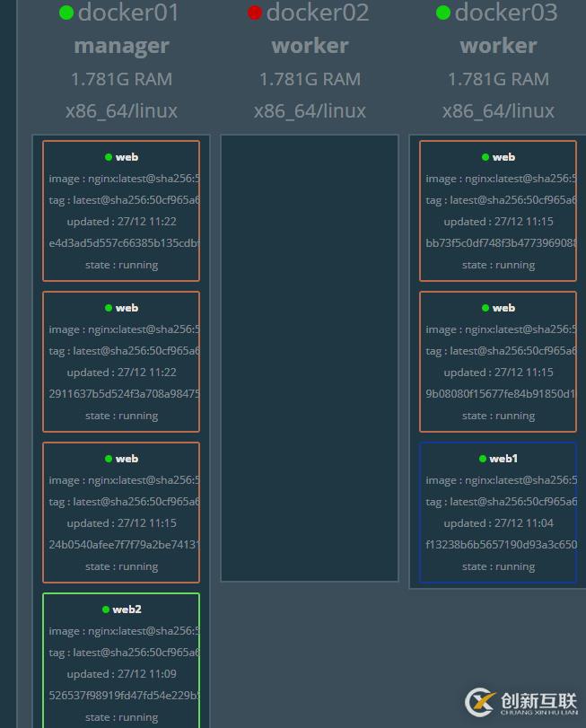This screenshot has width=586, height=728.
Task: Click the green status dot beside docker03
Action: click(443, 13)
